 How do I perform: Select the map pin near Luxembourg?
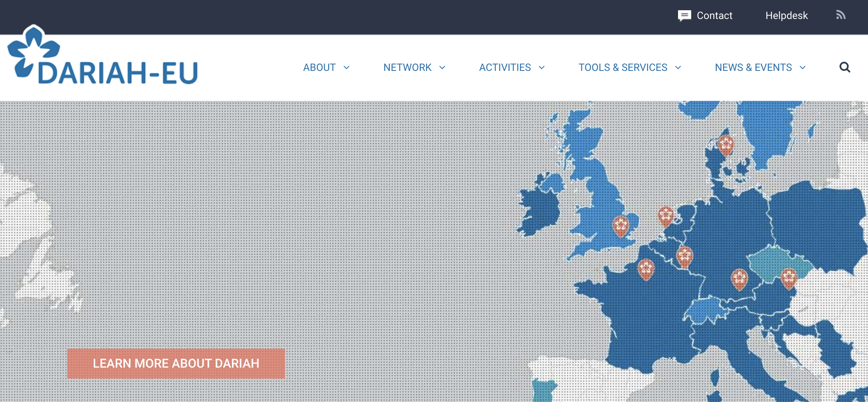[684, 256]
